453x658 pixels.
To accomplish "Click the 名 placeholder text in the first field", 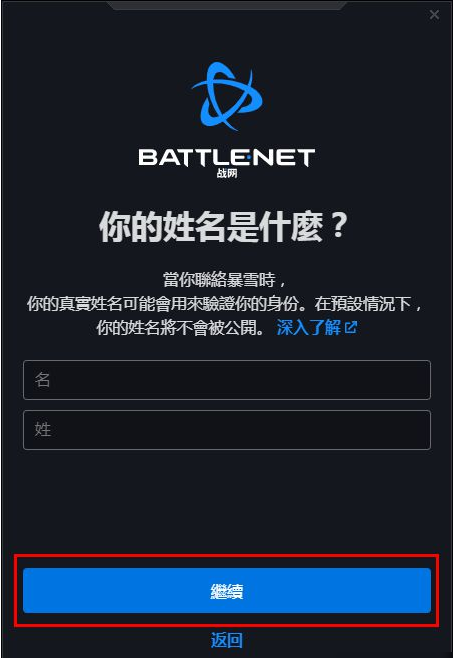I will (x=42, y=380).
